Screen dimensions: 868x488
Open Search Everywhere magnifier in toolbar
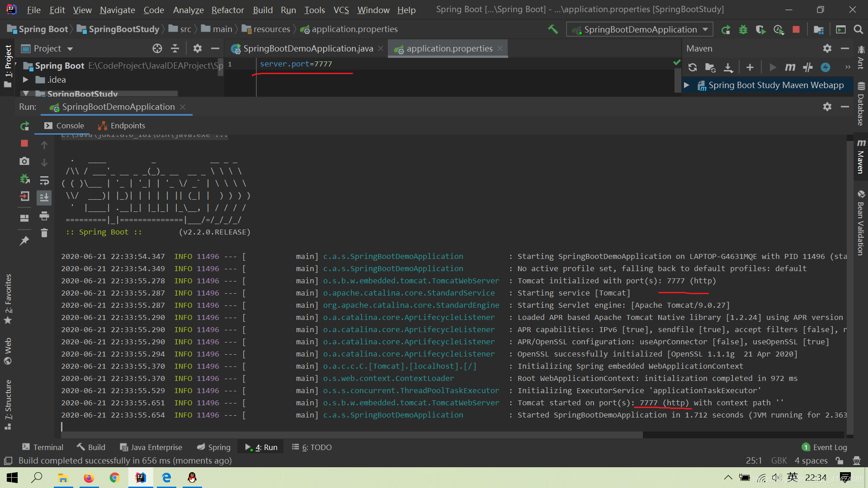(x=858, y=29)
